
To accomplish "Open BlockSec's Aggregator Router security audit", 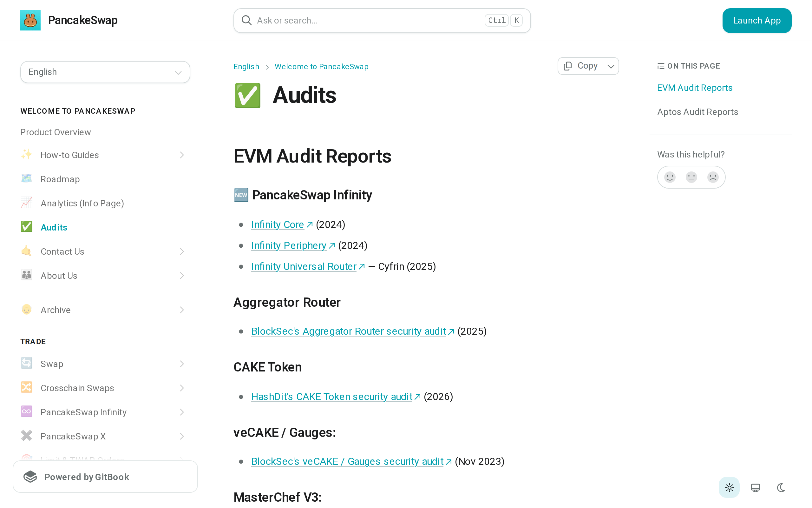I will click(349, 331).
